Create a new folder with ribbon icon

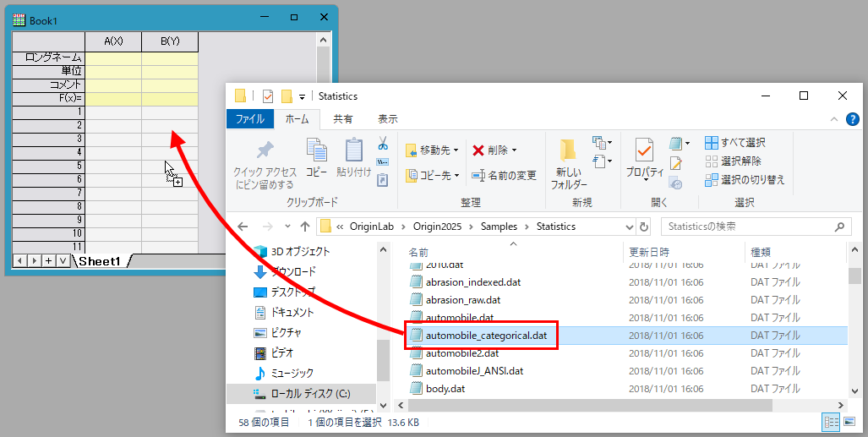570,152
